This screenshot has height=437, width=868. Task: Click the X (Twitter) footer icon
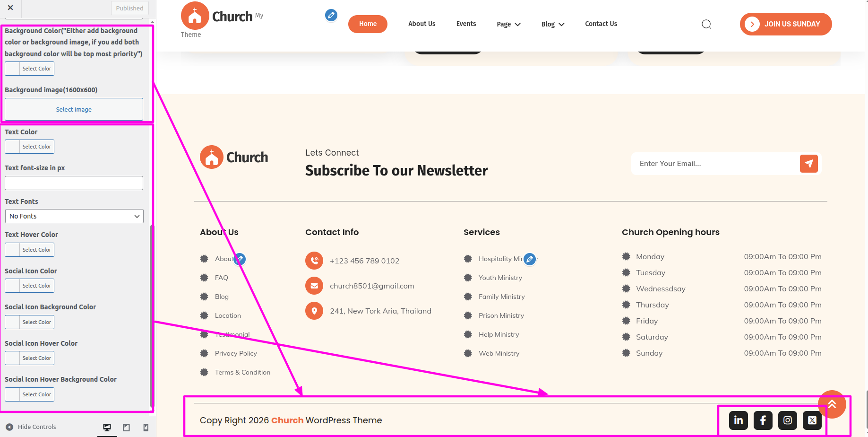pyautogui.click(x=812, y=420)
